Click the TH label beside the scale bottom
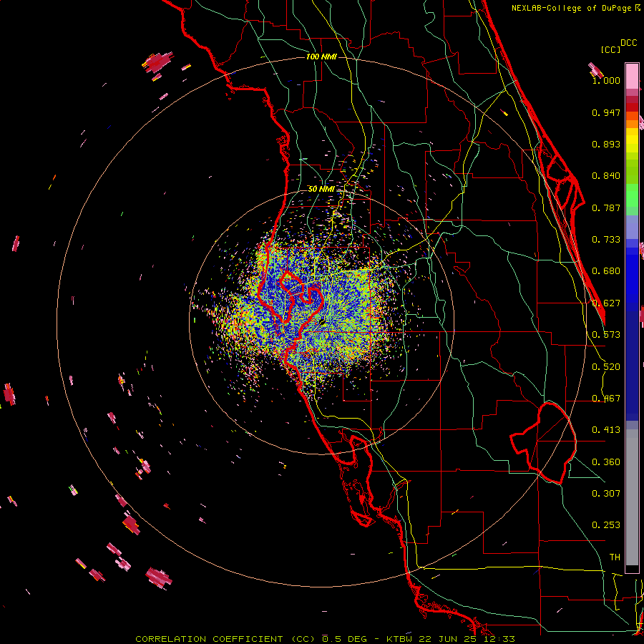 point(615,557)
